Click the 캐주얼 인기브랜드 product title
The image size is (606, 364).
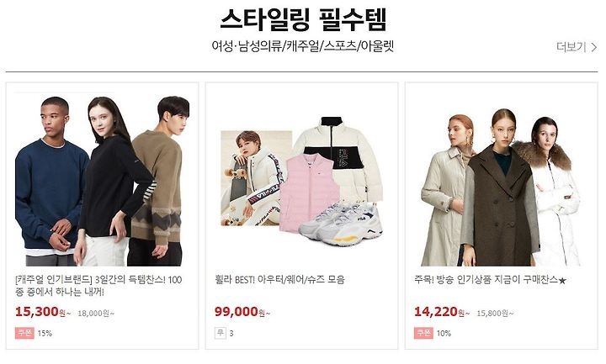click(98, 286)
